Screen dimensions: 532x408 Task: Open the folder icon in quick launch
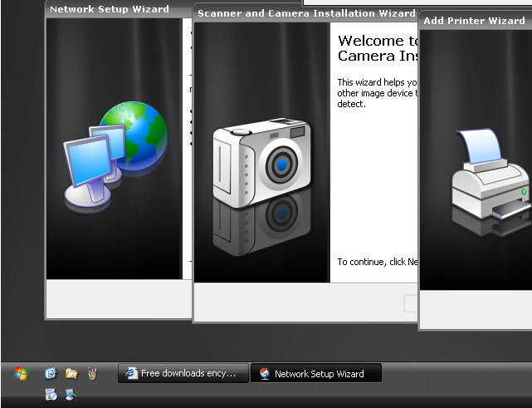click(71, 373)
